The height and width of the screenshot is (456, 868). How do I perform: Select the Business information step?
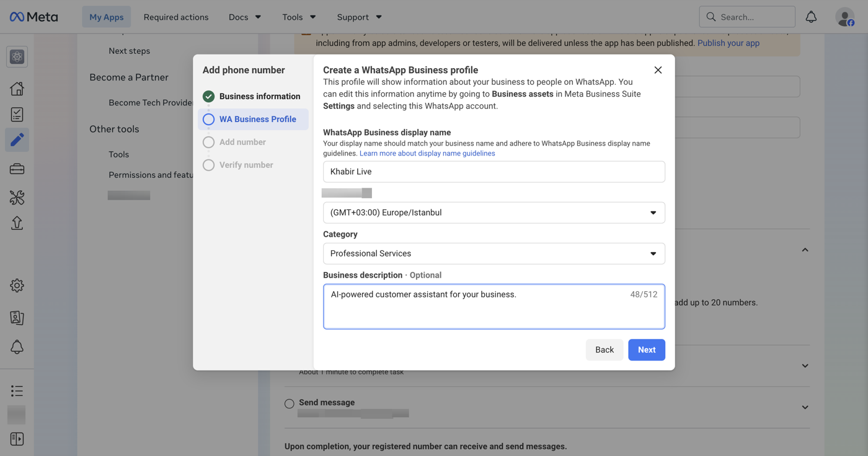point(253,96)
